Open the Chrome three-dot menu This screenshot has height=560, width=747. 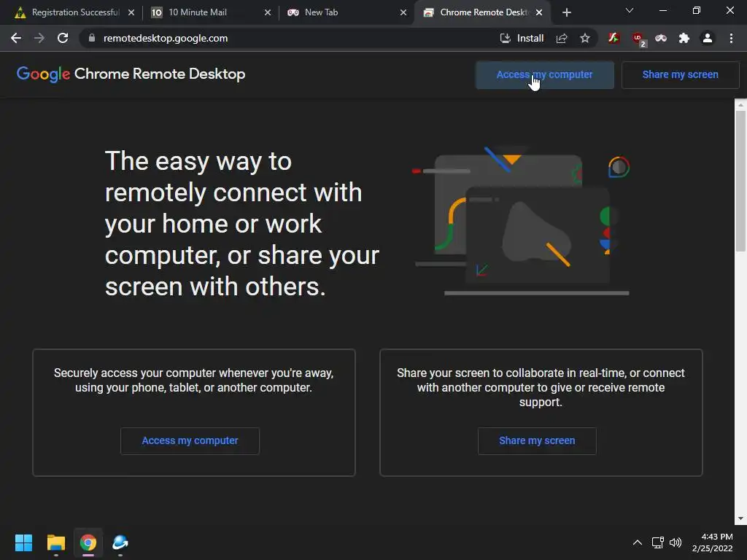coord(731,38)
